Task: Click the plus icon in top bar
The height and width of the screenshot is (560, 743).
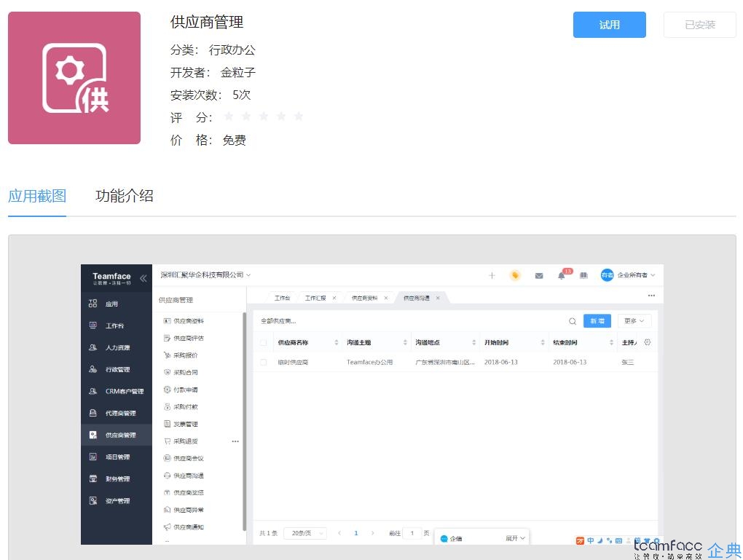Action: click(x=492, y=275)
